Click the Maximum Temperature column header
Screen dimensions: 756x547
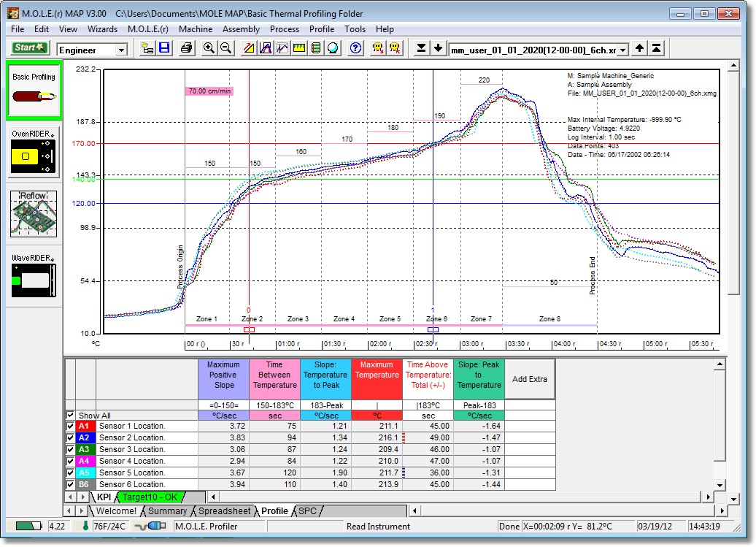coord(377,379)
